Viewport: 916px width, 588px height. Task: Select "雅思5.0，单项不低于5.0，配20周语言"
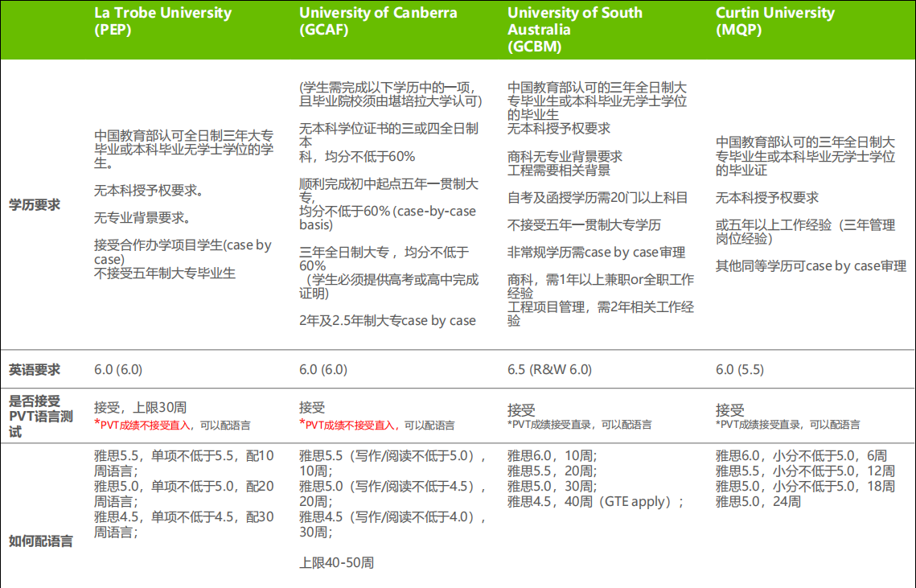tap(184, 494)
